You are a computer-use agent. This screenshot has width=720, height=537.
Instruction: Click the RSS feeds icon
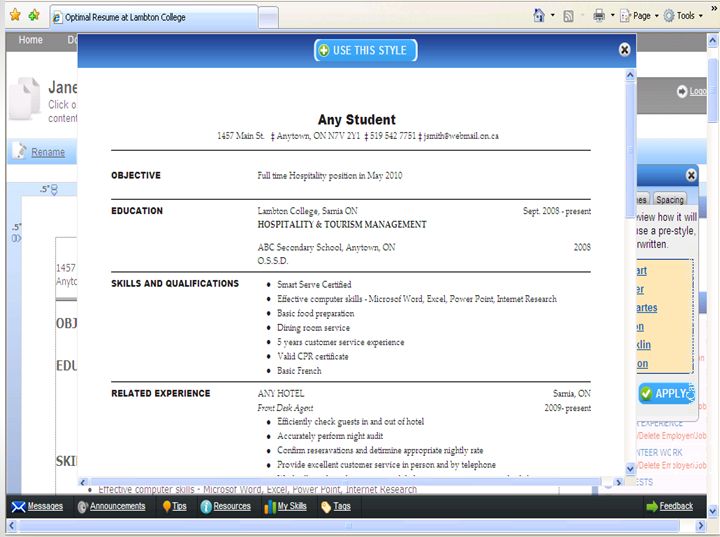568,16
